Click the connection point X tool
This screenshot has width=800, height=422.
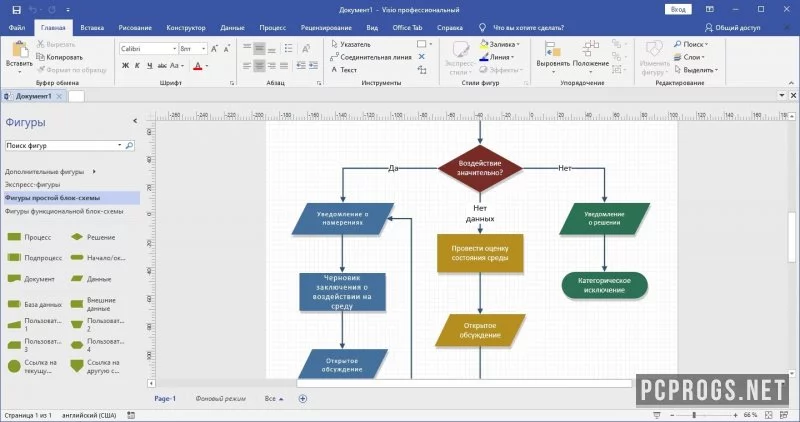pyautogui.click(x=422, y=57)
